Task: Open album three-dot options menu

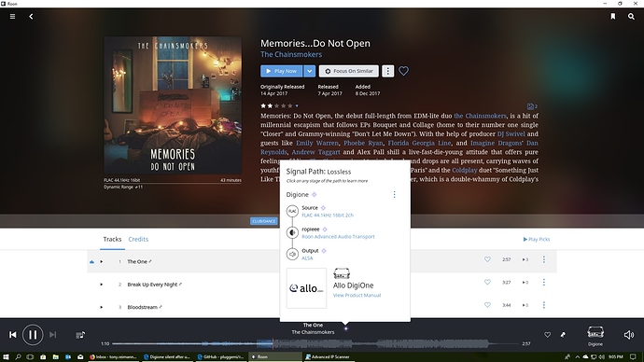Action: 387,71
